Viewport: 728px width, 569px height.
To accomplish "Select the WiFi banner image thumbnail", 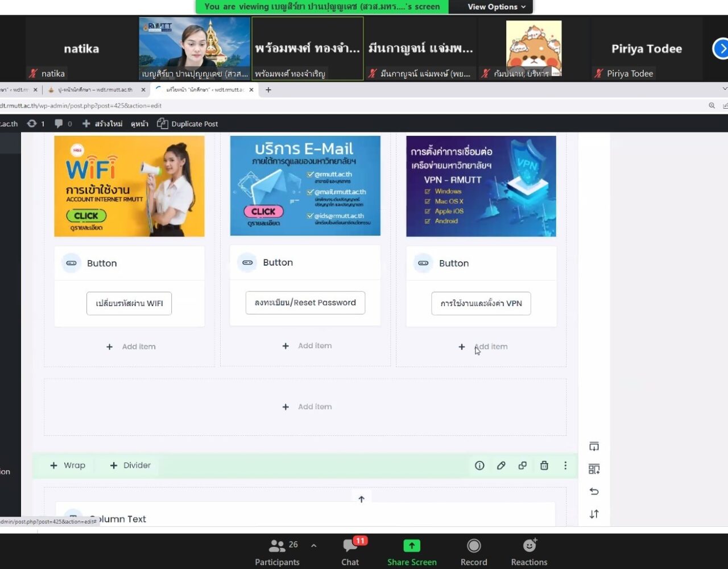I will pyautogui.click(x=129, y=186).
